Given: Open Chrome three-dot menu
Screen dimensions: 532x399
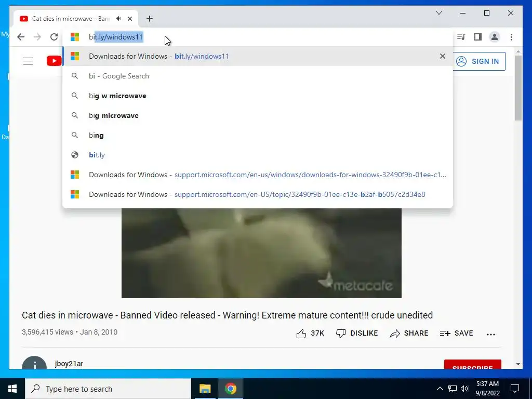Looking at the screenshot, I should coord(511,37).
